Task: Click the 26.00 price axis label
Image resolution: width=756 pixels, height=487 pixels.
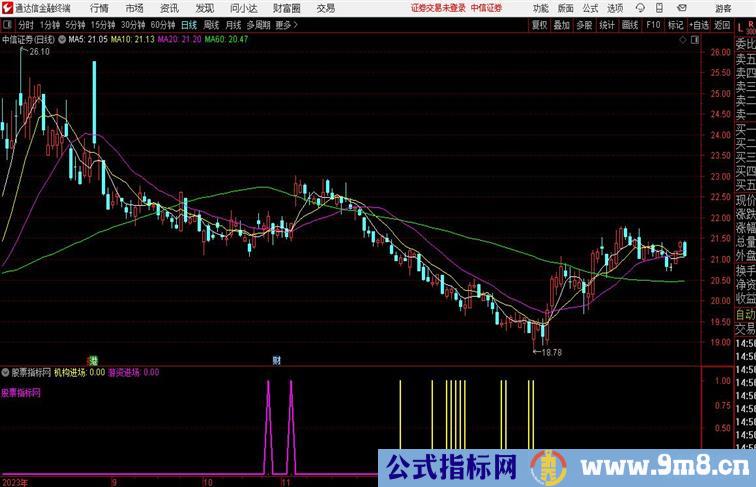Action: point(721,52)
